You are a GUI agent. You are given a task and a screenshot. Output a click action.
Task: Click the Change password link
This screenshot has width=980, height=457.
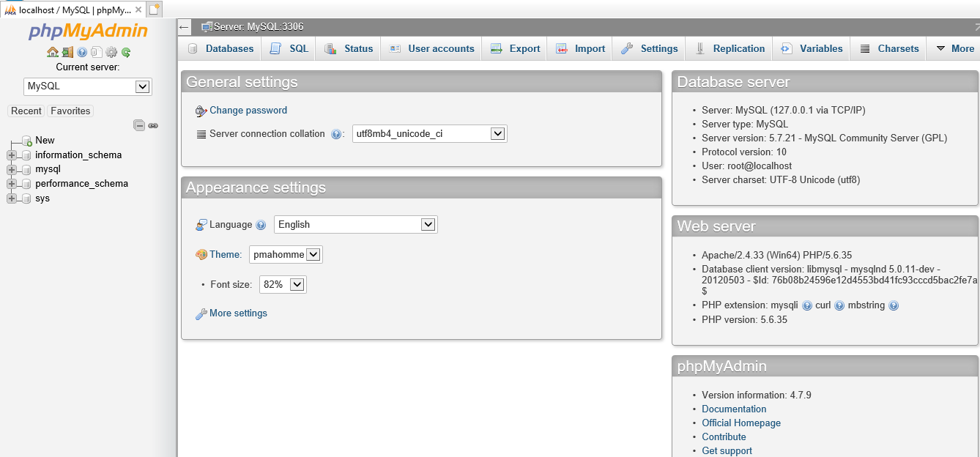point(248,111)
